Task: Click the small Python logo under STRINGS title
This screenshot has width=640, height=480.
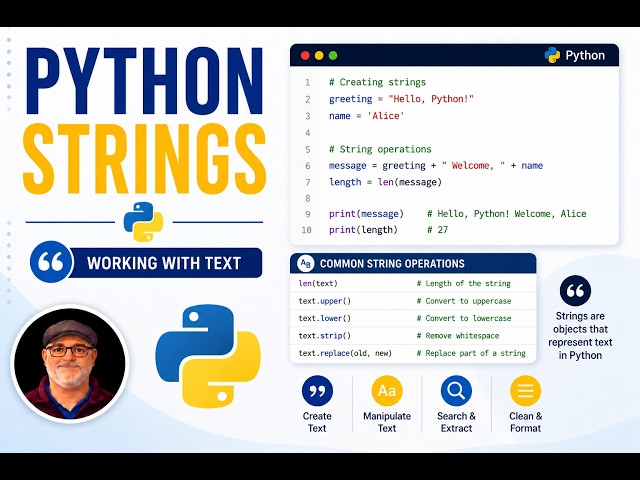Action: click(143, 222)
